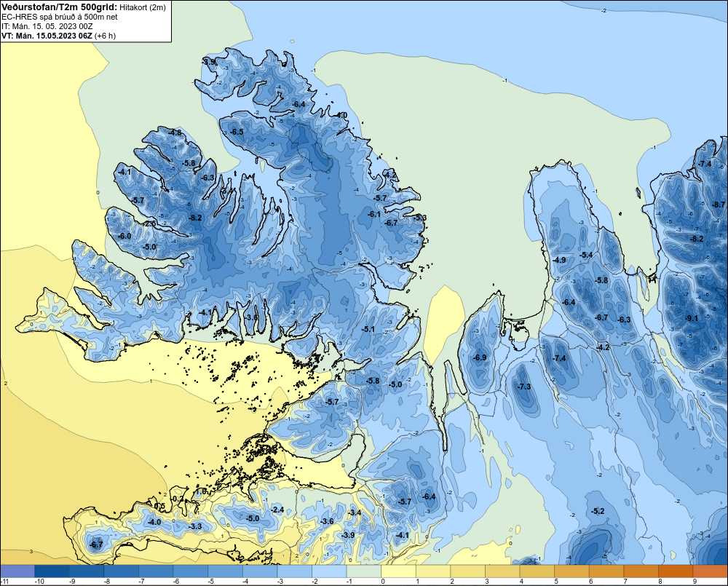
Task: Click the legend tick label -10
Action: (39, 582)
